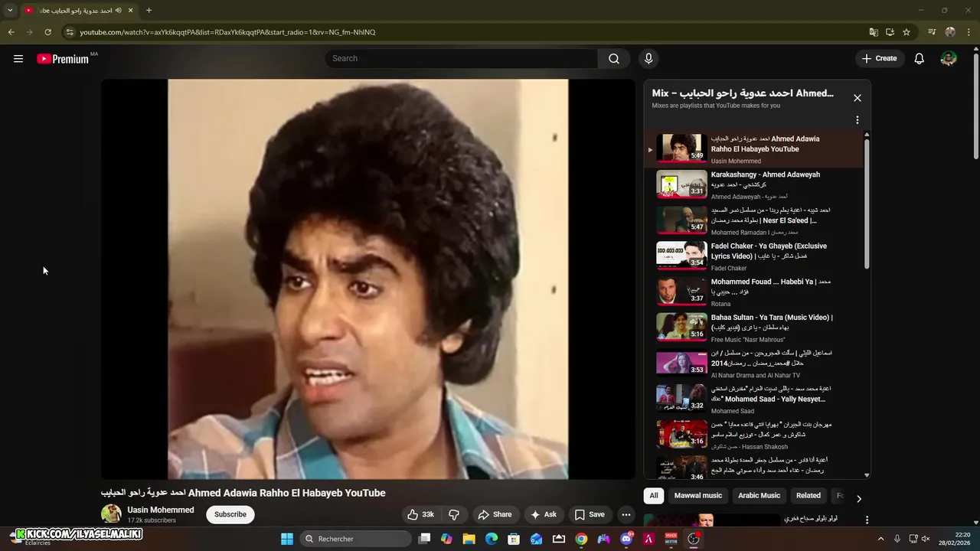The image size is (980, 551).
Task: Play Karakashangy - Ahmed Adaweyah from playlist
Action: 754,184
